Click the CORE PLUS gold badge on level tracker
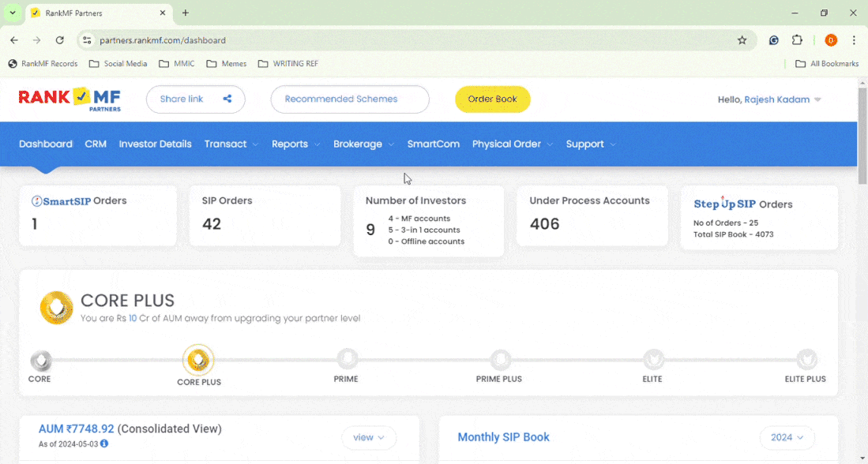This screenshot has width=868, height=464. click(x=198, y=360)
